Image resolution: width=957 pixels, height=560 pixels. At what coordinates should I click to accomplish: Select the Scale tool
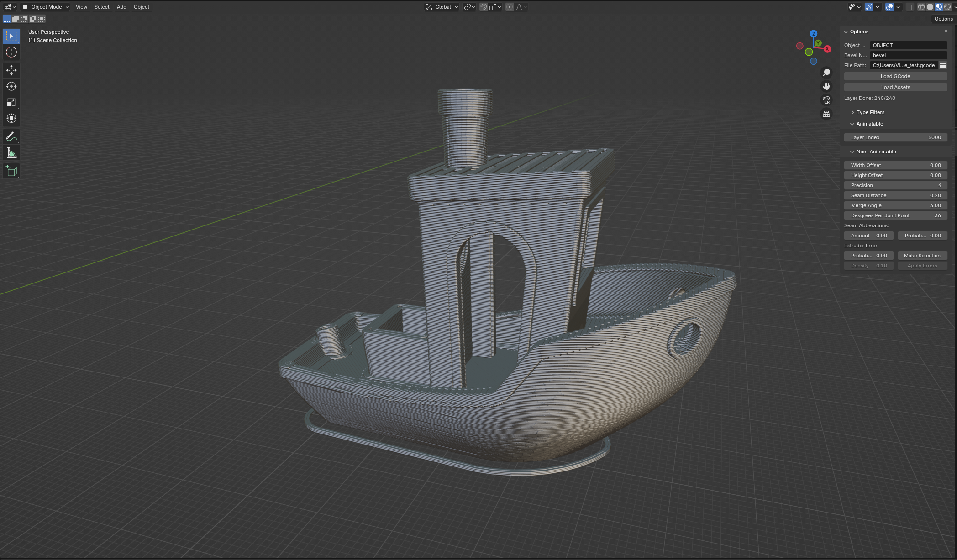tap(11, 102)
